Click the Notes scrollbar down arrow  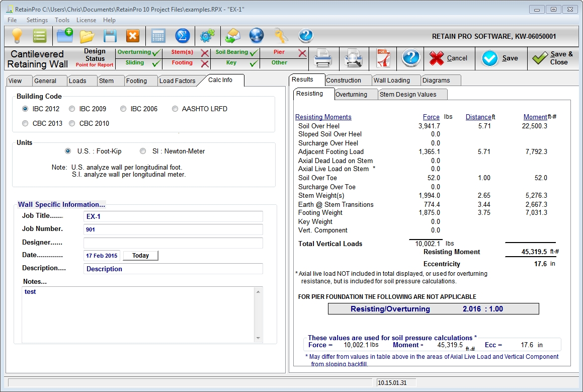(259, 338)
